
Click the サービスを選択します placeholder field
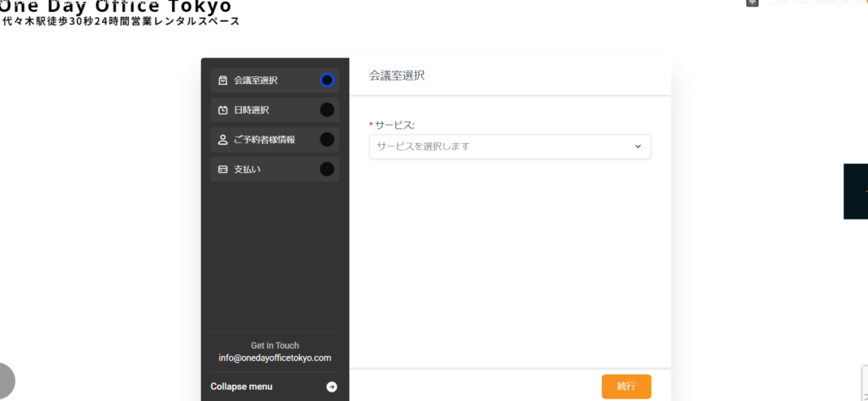click(500, 147)
